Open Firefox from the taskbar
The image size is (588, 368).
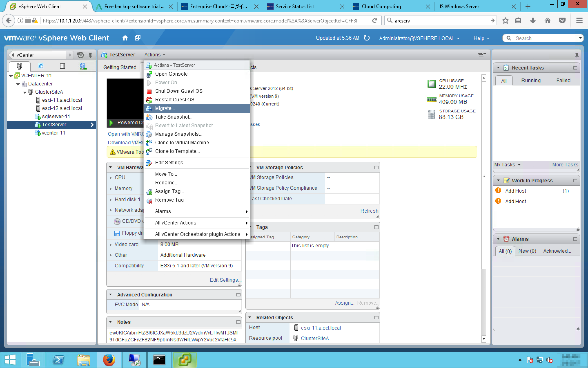tap(109, 360)
